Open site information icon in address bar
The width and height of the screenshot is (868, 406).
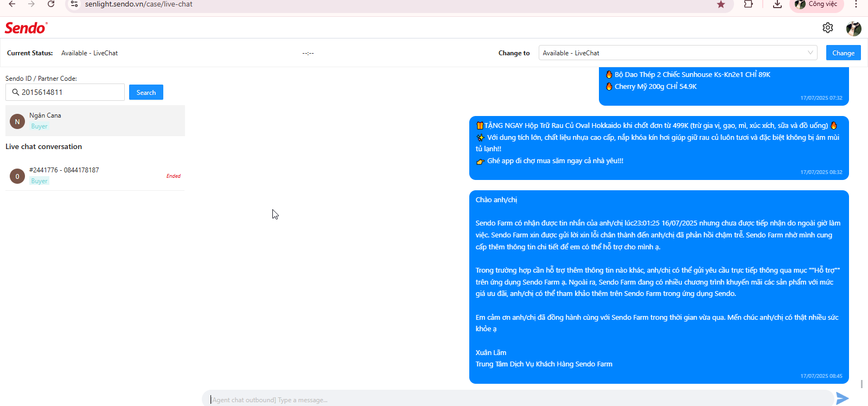coord(74,4)
